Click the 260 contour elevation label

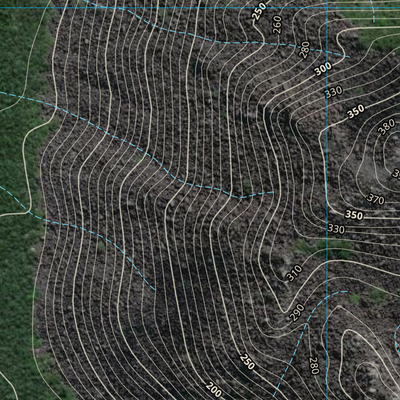tap(277, 24)
